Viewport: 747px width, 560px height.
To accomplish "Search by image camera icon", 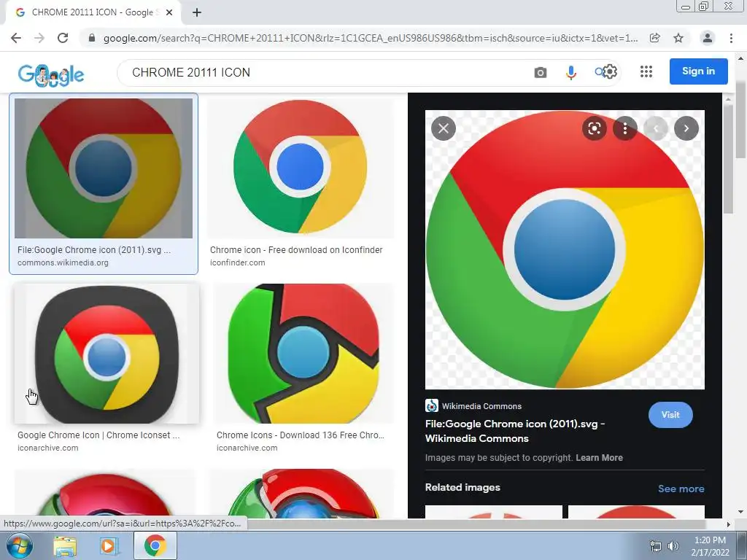I will coord(541,72).
